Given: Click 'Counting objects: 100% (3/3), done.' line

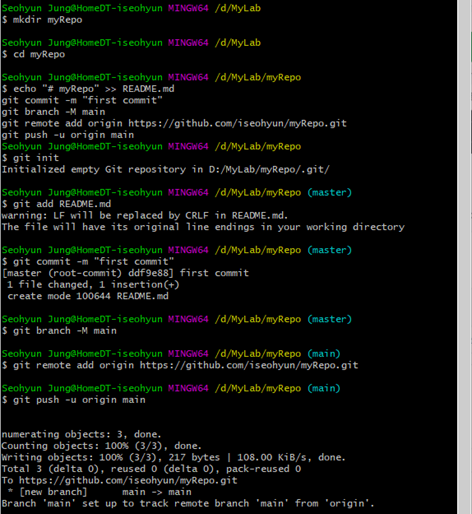Looking at the screenshot, I should pos(101,446).
